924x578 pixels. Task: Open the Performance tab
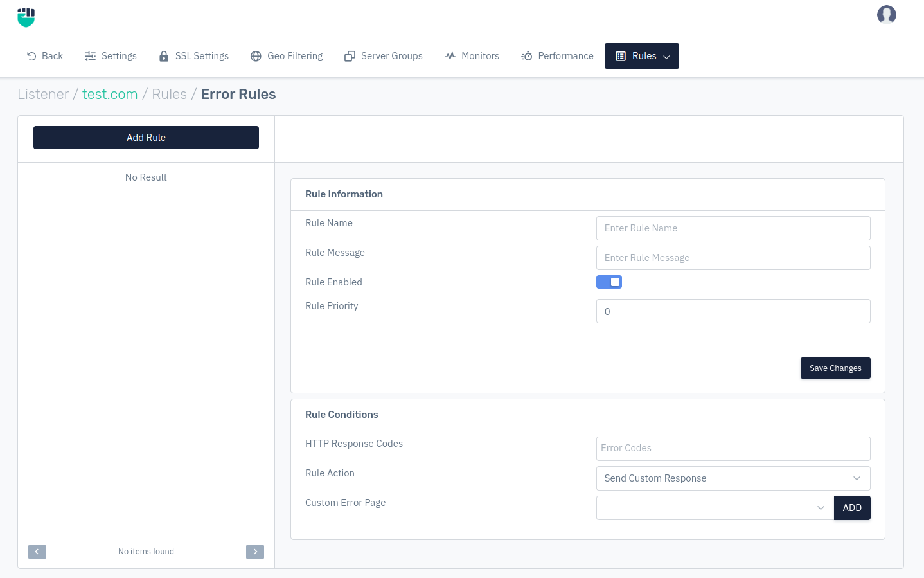tap(557, 56)
